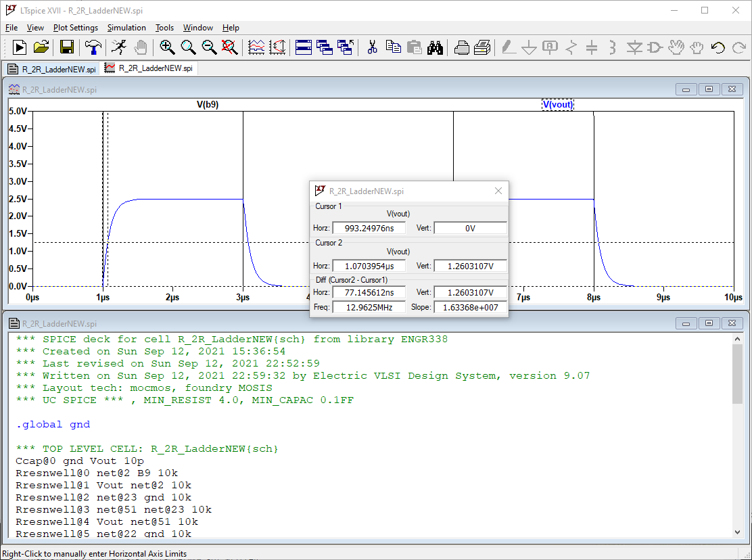Open Control Panel hammer icon
The width and height of the screenshot is (752, 560).
coord(93,47)
